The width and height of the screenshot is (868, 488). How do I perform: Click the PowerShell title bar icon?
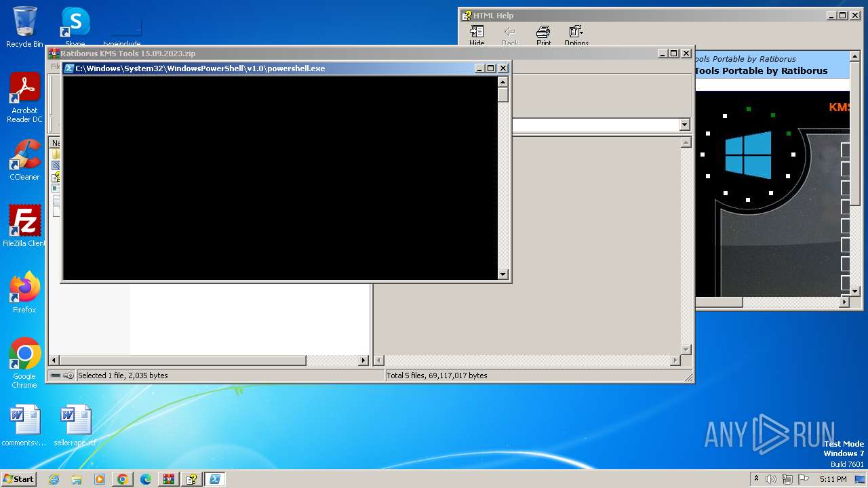tap(69, 68)
